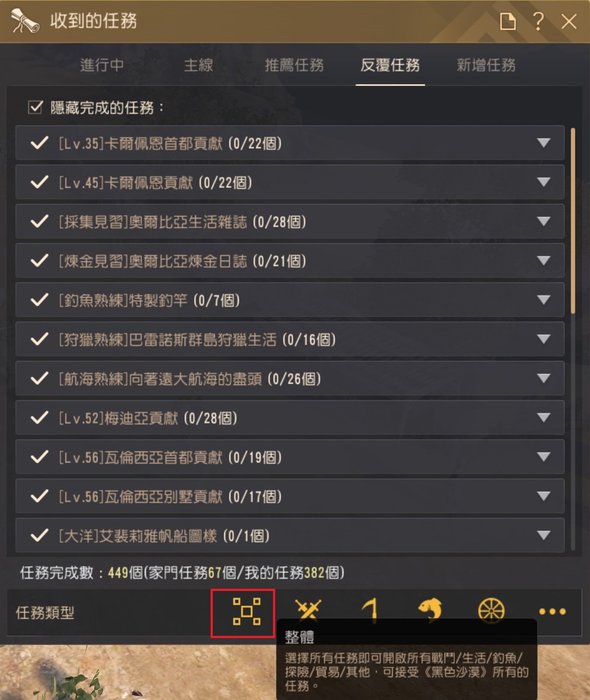Switch to the 進行中 tab
The image size is (590, 700).
pyautogui.click(x=102, y=65)
